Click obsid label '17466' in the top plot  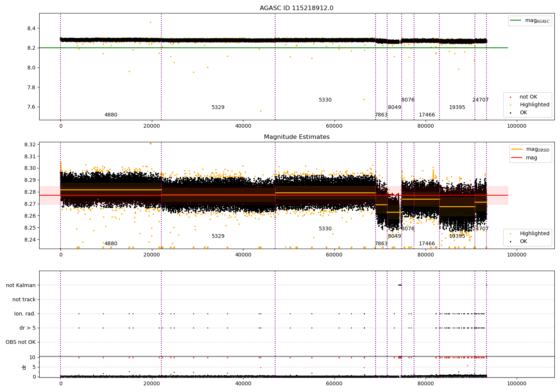(x=427, y=115)
